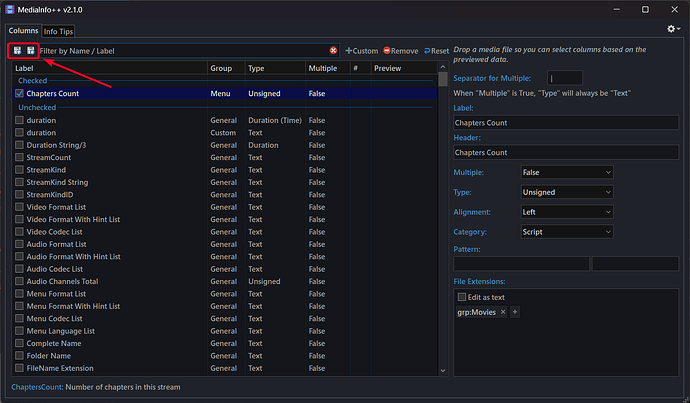This screenshot has height=403, width=690.
Task: Expand the Category dropdown showing Script
Action: coord(566,231)
